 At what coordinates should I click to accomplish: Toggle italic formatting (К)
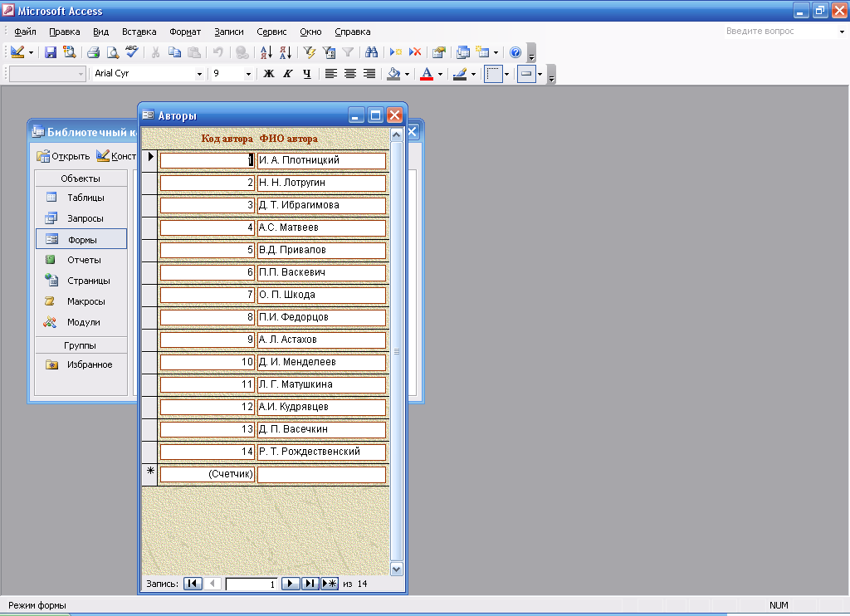(x=288, y=74)
